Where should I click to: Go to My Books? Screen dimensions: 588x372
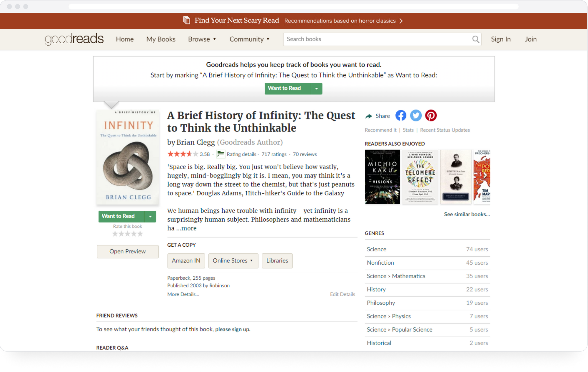click(161, 39)
